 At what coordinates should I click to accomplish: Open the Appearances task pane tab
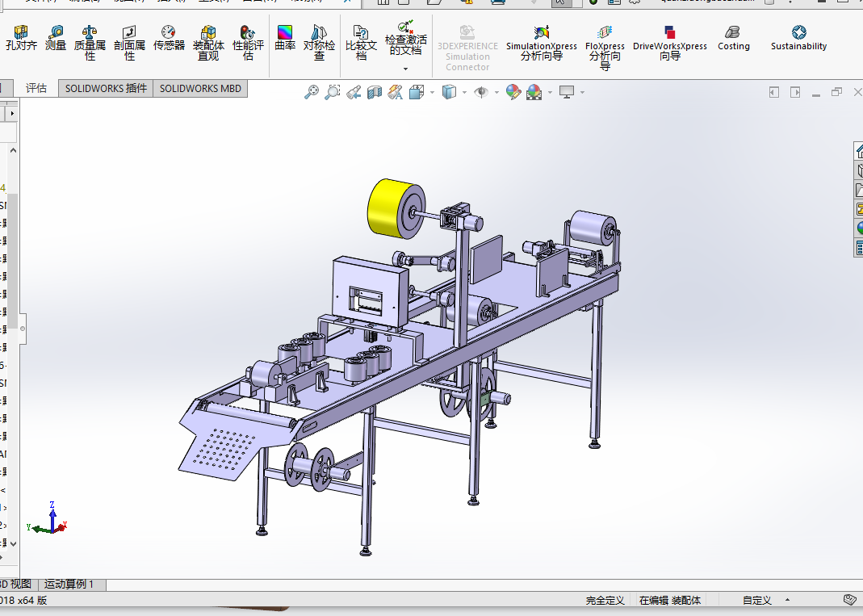tap(859, 228)
